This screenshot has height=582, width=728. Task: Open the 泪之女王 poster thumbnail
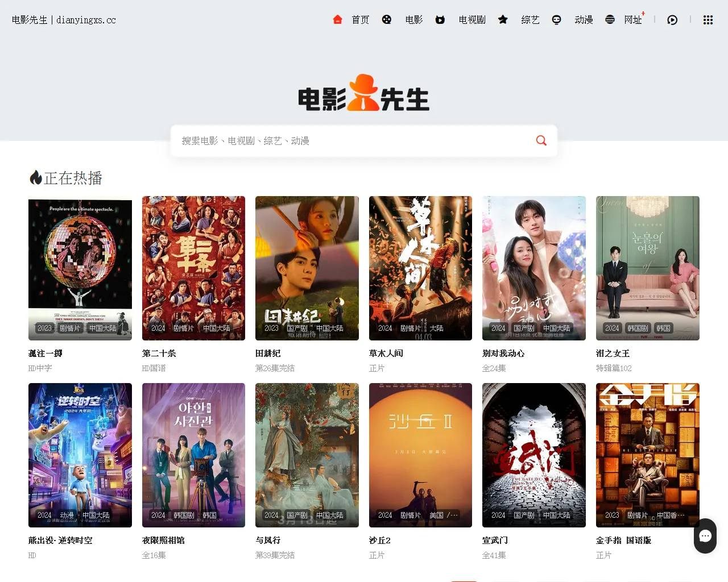(x=648, y=268)
